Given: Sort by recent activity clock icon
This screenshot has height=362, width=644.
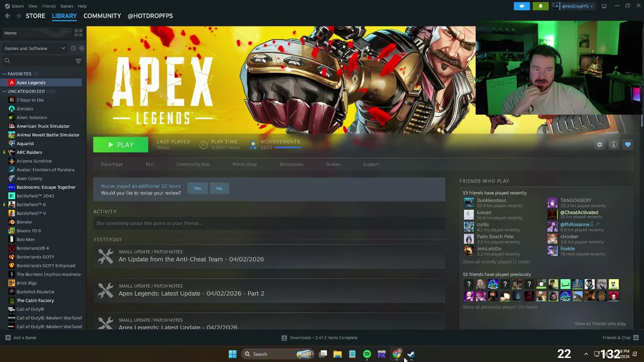Looking at the screenshot, I should pyautogui.click(x=73, y=48).
